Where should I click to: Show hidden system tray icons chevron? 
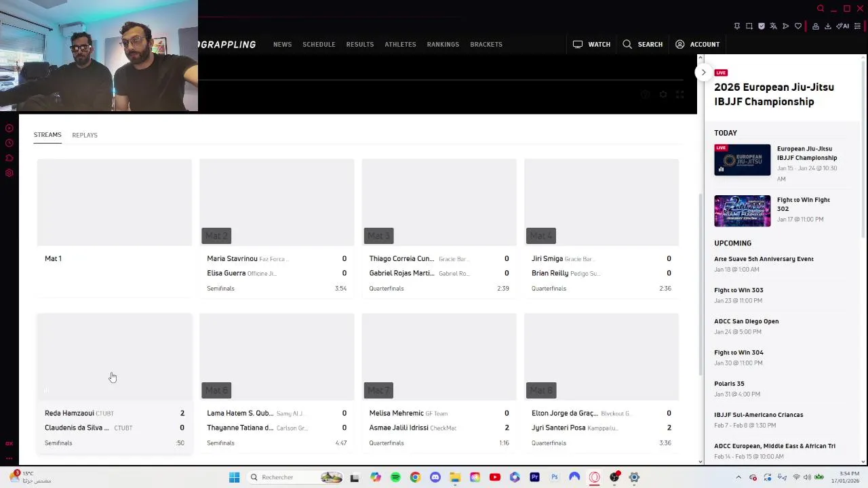click(738, 477)
